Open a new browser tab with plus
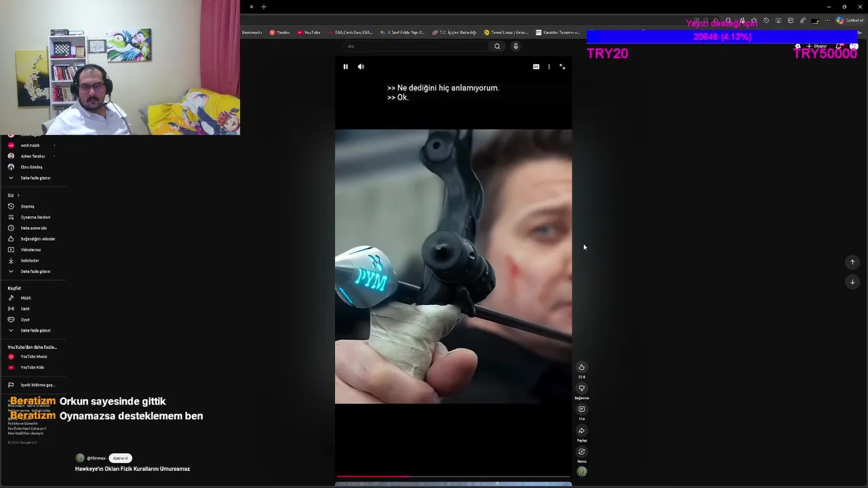The image size is (868, 488). point(264,7)
